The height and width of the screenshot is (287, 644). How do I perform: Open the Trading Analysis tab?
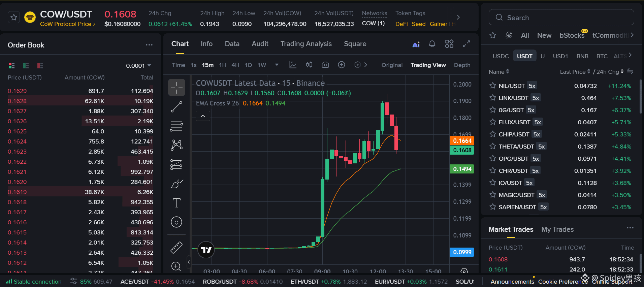point(306,44)
